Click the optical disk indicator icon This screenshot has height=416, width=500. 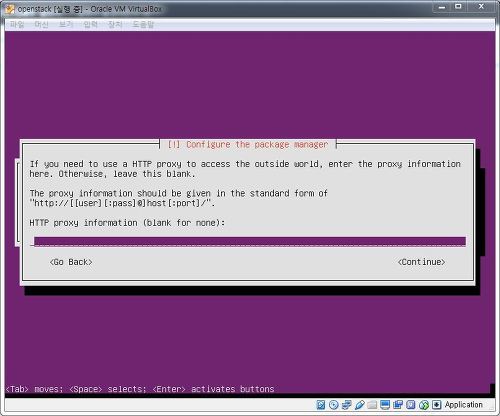pos(333,405)
